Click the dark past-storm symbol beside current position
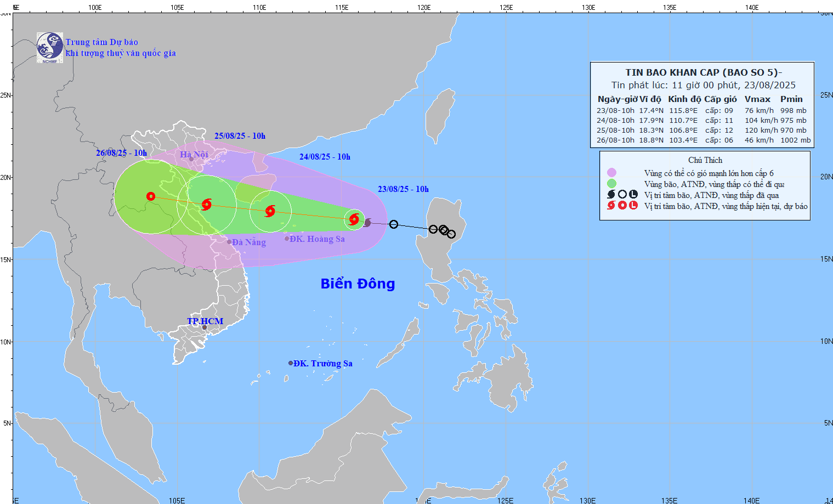833x504 pixels. click(367, 223)
